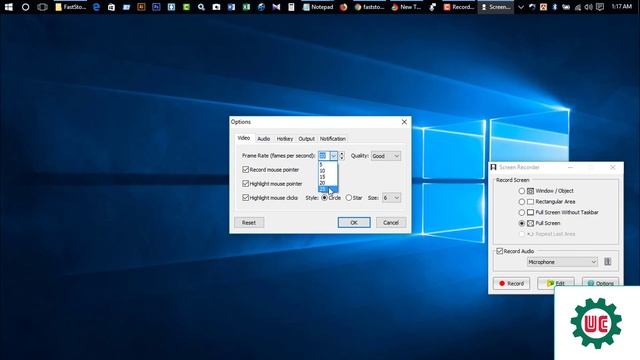Click the frame rate up spinner arrow
Viewport: 640px width, 360px height.
pos(342,153)
